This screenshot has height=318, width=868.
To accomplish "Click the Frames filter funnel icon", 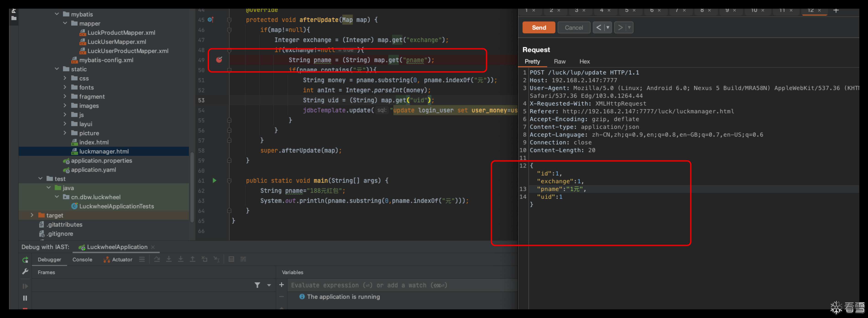I will click(257, 285).
